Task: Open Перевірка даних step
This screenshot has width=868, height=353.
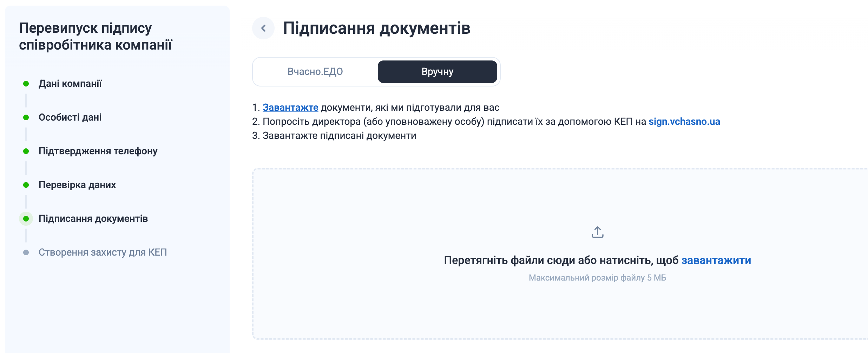Action: 77,185
